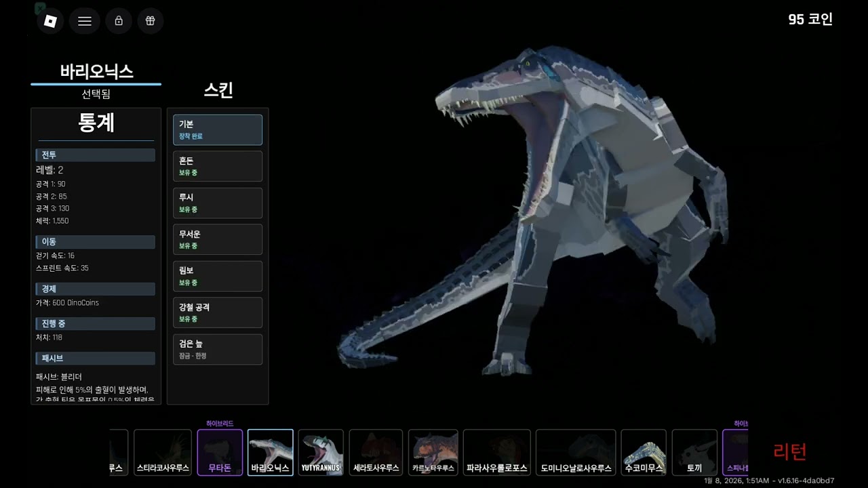The image size is (868, 488).
Task: Open the Roblox logo menu
Action: (50, 21)
